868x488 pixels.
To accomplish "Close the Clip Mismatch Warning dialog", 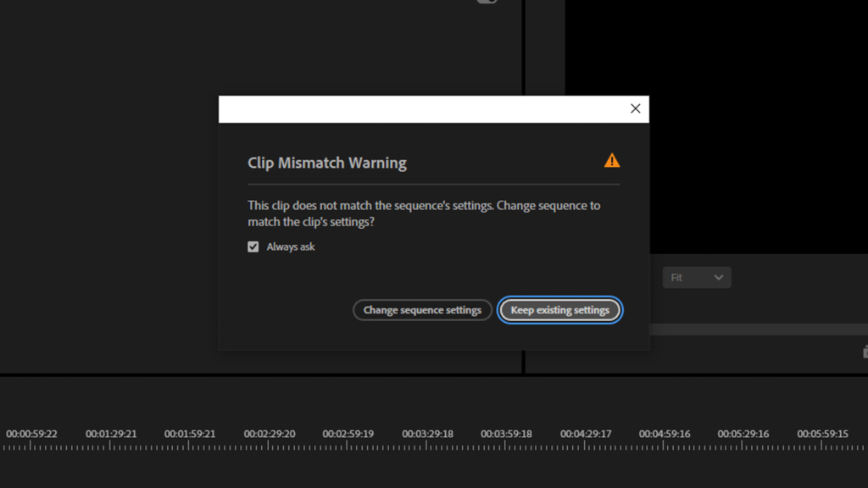I will pos(635,108).
